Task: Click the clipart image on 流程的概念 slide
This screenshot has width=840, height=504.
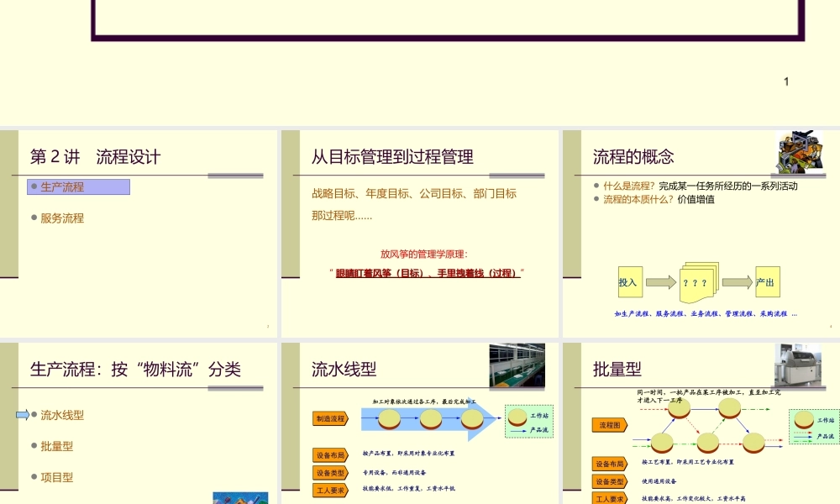Action: pos(798,152)
